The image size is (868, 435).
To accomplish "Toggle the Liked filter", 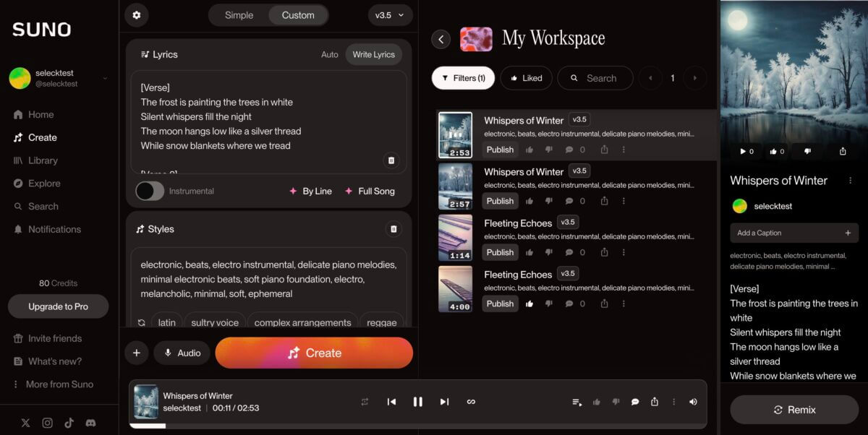I will [527, 78].
